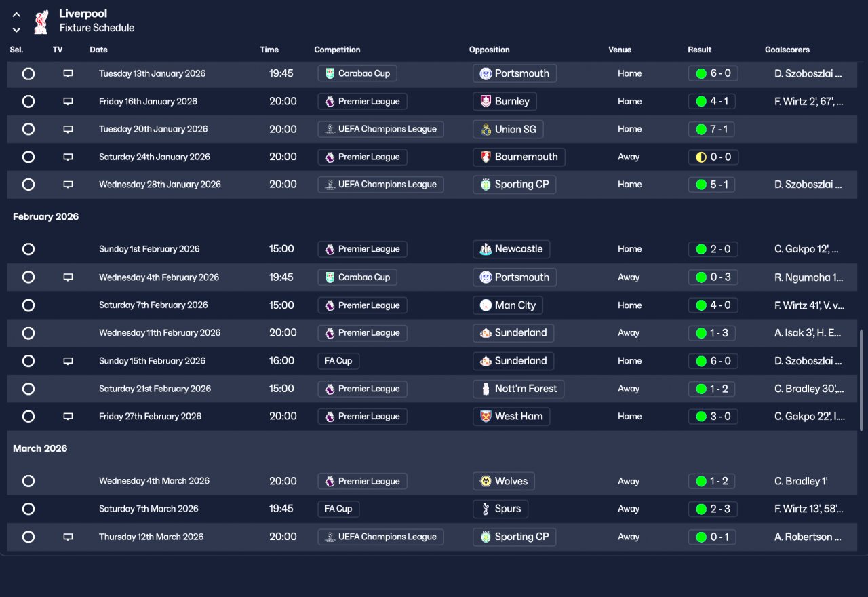
Task: Click the Champions League logo on the Union SG row
Action: (x=330, y=130)
